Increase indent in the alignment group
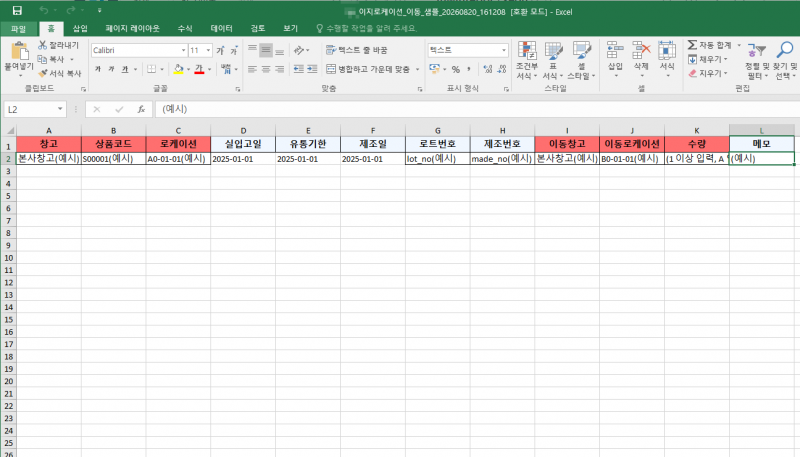Viewport: 800px width, 457px height. 312,69
